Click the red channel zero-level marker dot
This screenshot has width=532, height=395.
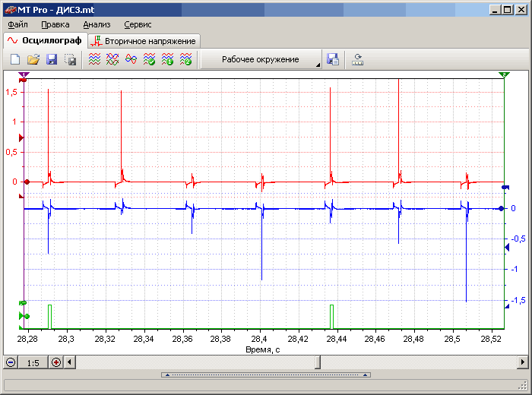27,182
